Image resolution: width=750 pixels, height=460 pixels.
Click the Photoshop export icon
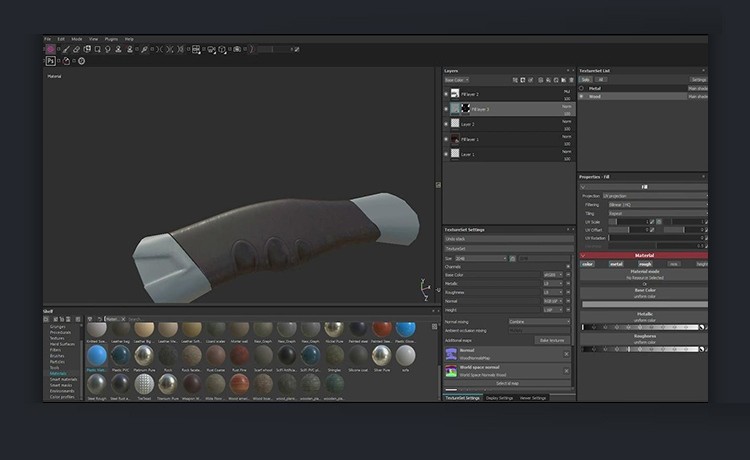(x=51, y=61)
